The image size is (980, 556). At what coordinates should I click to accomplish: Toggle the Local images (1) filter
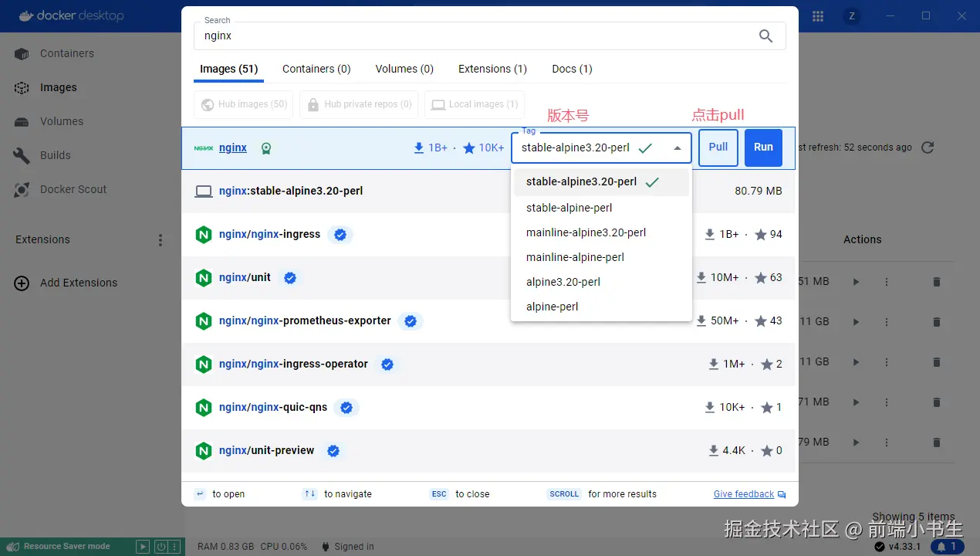coord(475,104)
